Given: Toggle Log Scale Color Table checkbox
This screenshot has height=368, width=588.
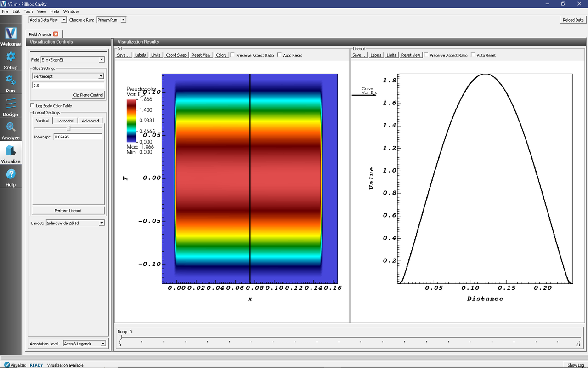Looking at the screenshot, I should pos(33,106).
